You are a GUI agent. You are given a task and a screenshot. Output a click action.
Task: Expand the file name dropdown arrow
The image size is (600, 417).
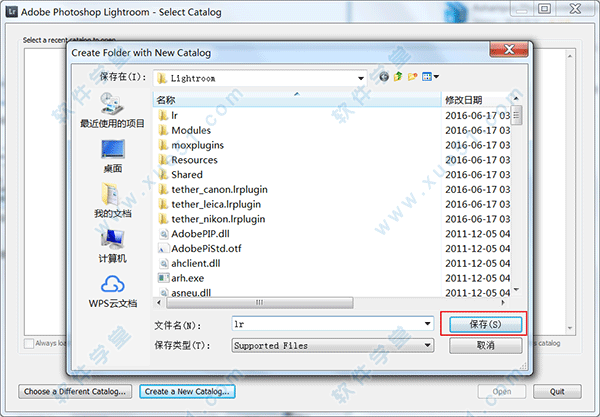pyautogui.click(x=428, y=324)
